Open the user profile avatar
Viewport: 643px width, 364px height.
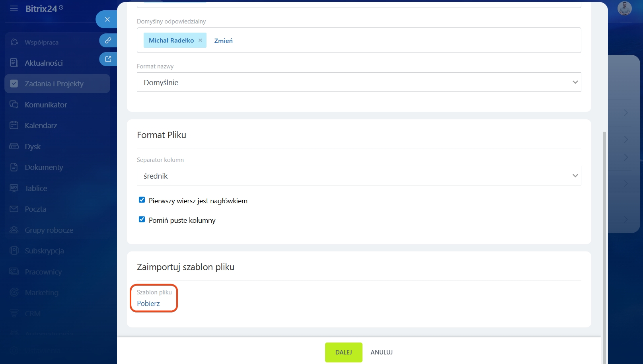(625, 8)
